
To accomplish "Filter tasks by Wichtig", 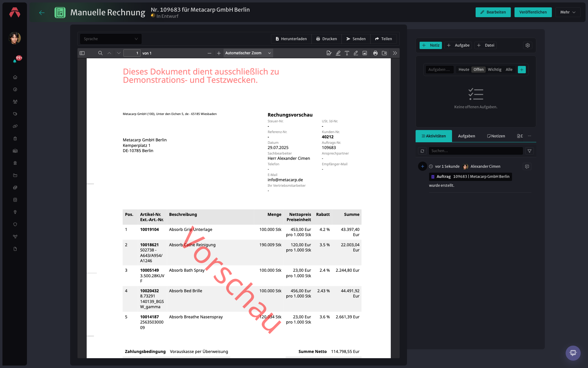I will click(x=495, y=70).
